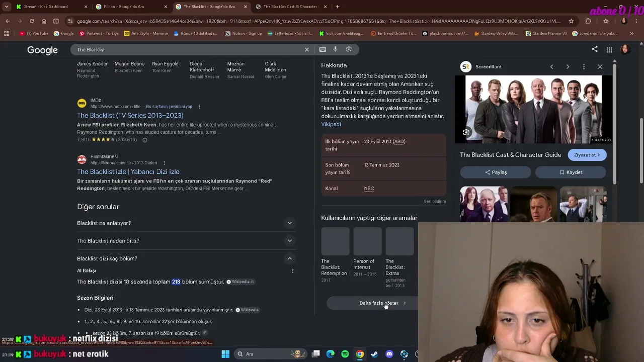Open the AI Bakışı options menu

coord(292,271)
